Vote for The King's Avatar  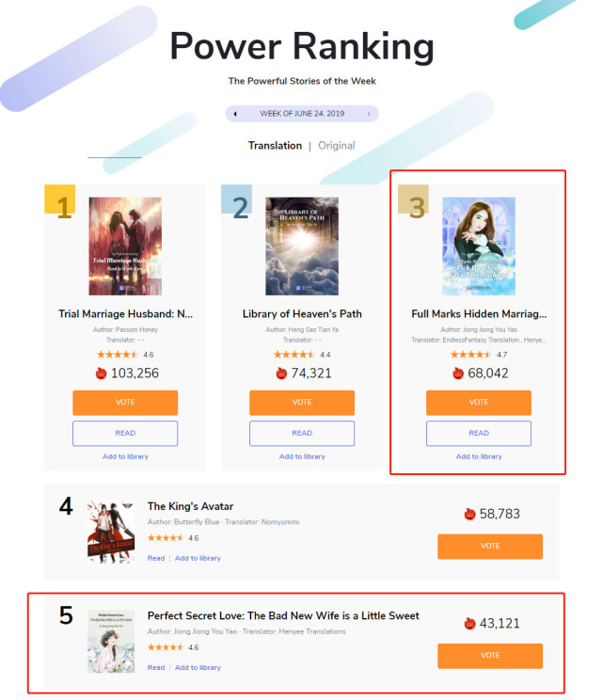point(490,547)
